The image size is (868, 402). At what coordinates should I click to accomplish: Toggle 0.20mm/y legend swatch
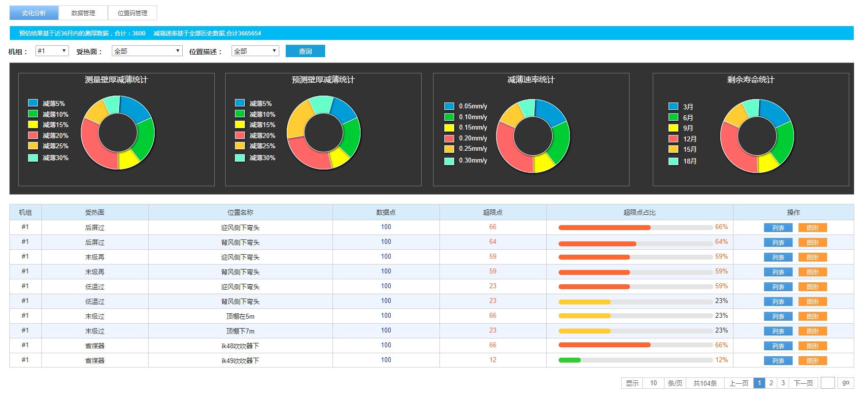(x=449, y=138)
